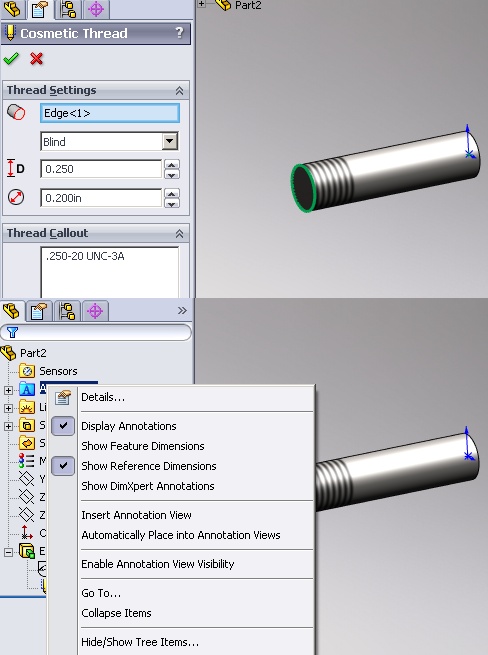Collapse the Extrude feature node
This screenshot has height=655, width=488.
pyautogui.click(x=8, y=552)
